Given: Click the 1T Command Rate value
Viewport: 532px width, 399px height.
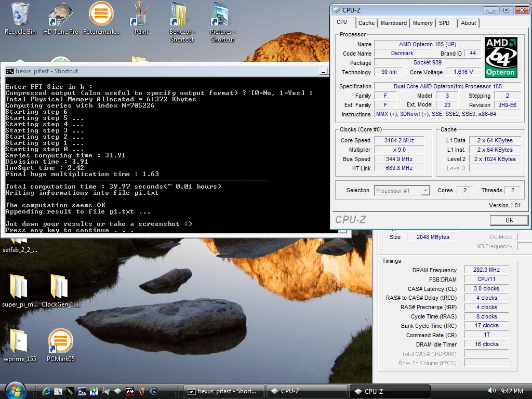Looking at the screenshot, I should (x=486, y=335).
